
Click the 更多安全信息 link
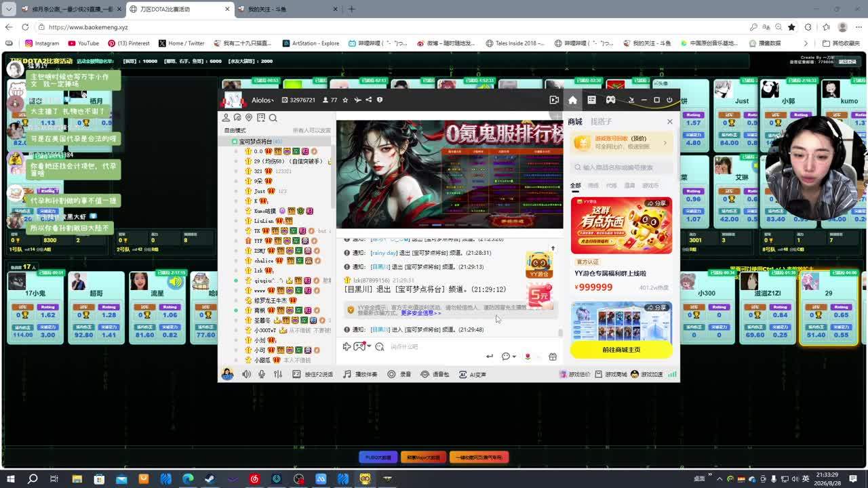(420, 313)
